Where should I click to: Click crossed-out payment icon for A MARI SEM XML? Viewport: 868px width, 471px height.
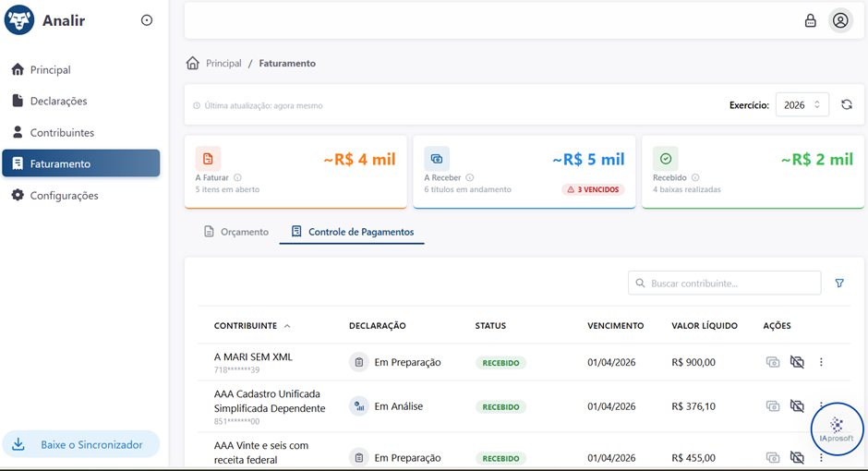point(797,362)
